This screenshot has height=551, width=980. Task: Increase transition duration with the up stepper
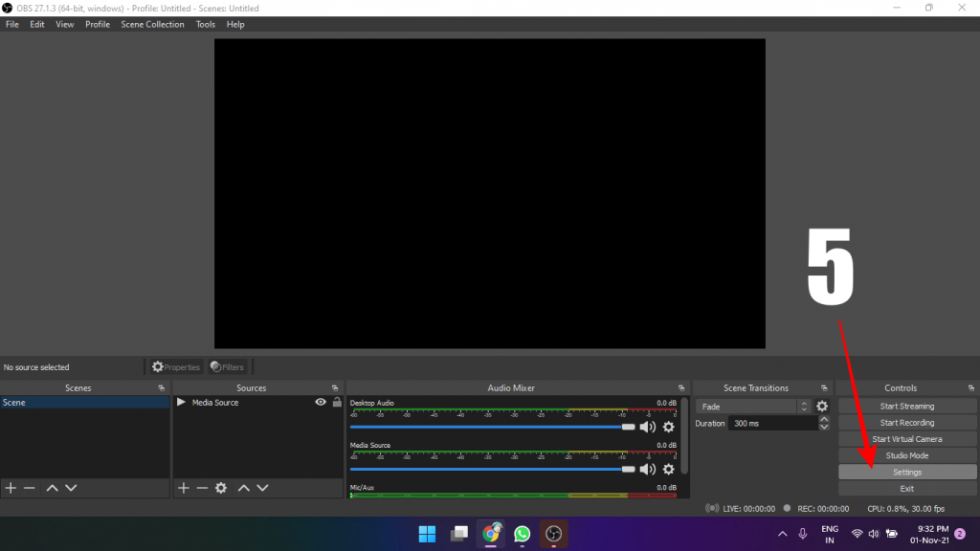(x=824, y=419)
